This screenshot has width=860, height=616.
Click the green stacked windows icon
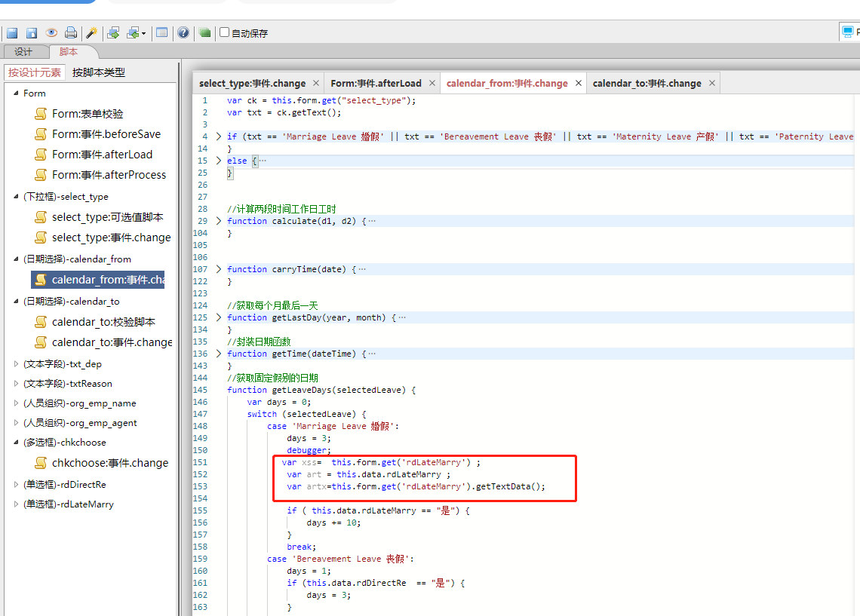coord(204,33)
